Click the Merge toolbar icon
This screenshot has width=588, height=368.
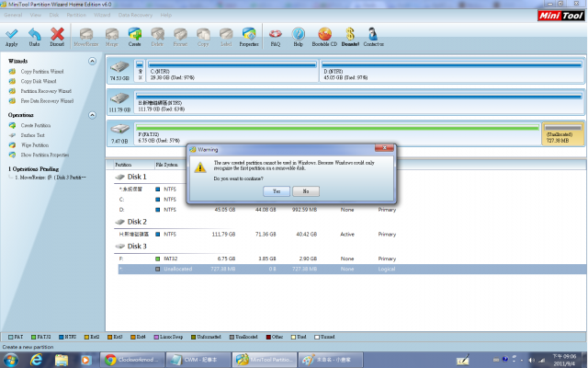112,34
